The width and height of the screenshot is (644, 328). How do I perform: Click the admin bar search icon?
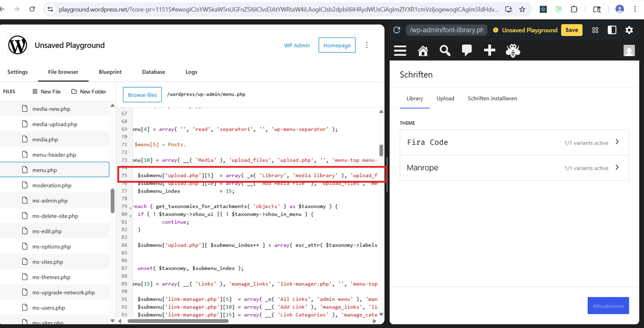click(445, 50)
